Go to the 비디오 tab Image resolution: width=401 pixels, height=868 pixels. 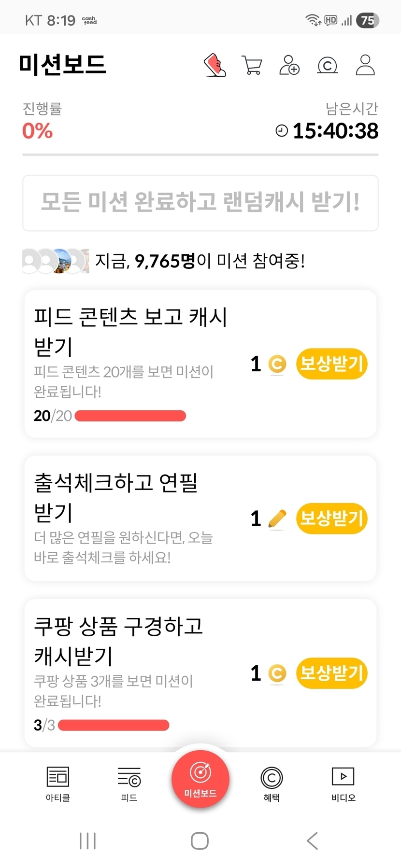point(343,783)
